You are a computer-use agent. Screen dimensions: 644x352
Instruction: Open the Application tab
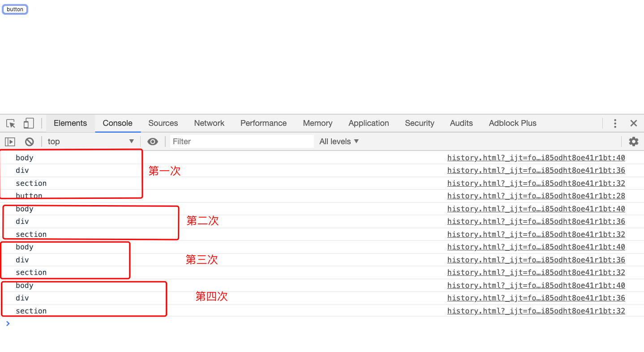tap(369, 123)
